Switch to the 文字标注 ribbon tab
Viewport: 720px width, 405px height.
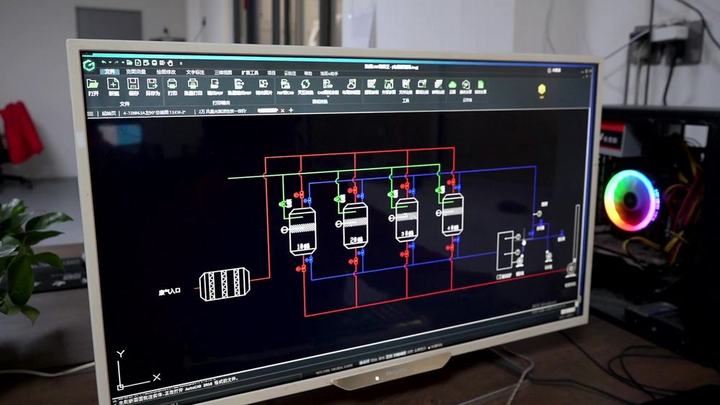195,73
